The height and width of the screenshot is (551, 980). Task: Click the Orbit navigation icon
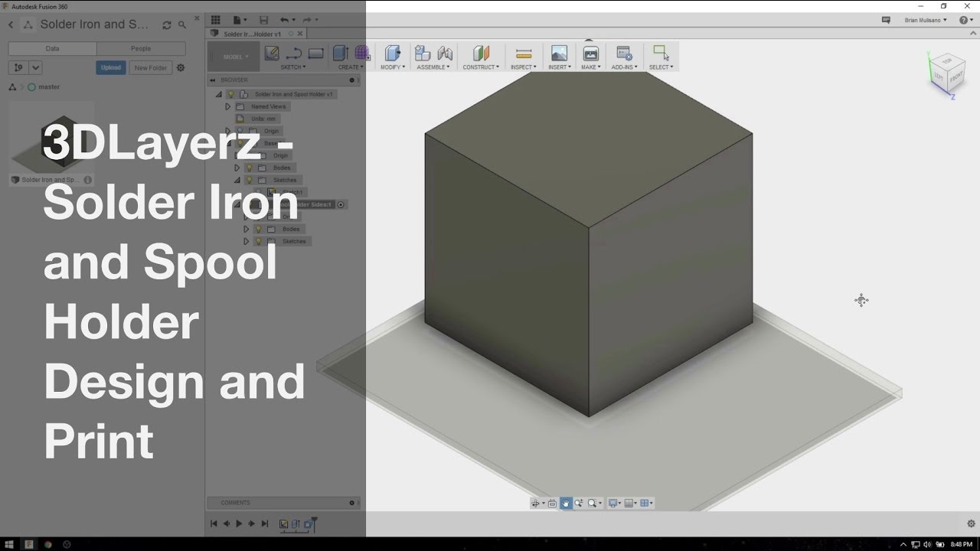point(536,503)
